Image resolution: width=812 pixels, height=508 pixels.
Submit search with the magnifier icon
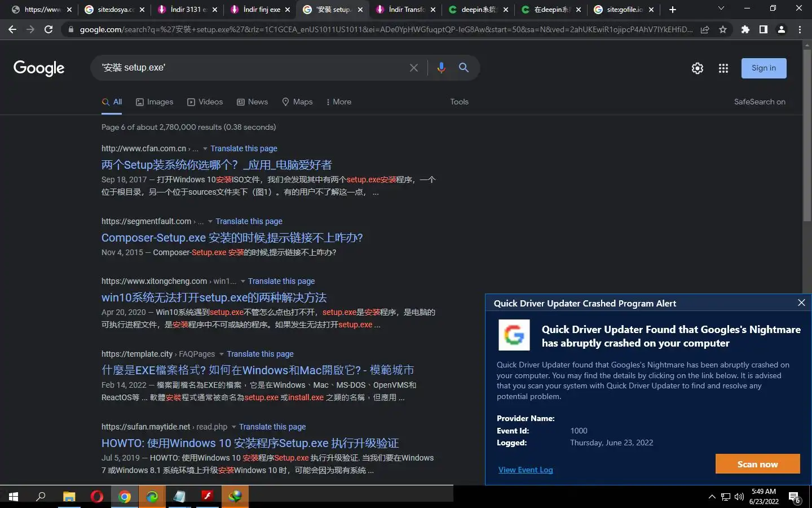pos(464,68)
